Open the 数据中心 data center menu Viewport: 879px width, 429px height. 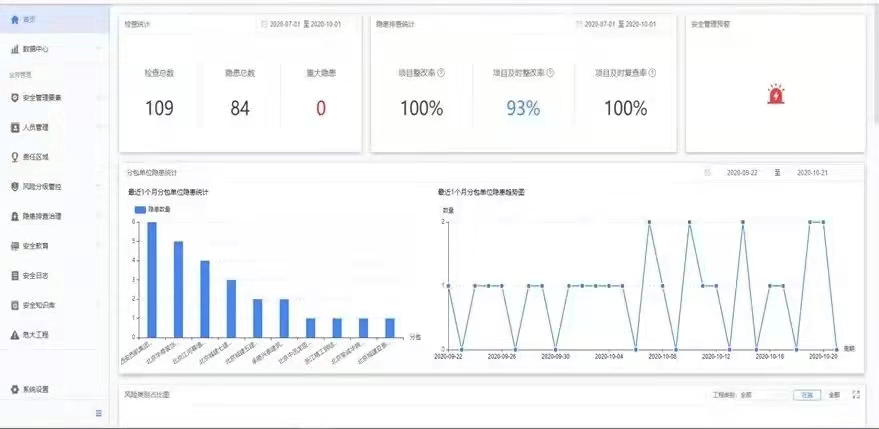coord(54,49)
